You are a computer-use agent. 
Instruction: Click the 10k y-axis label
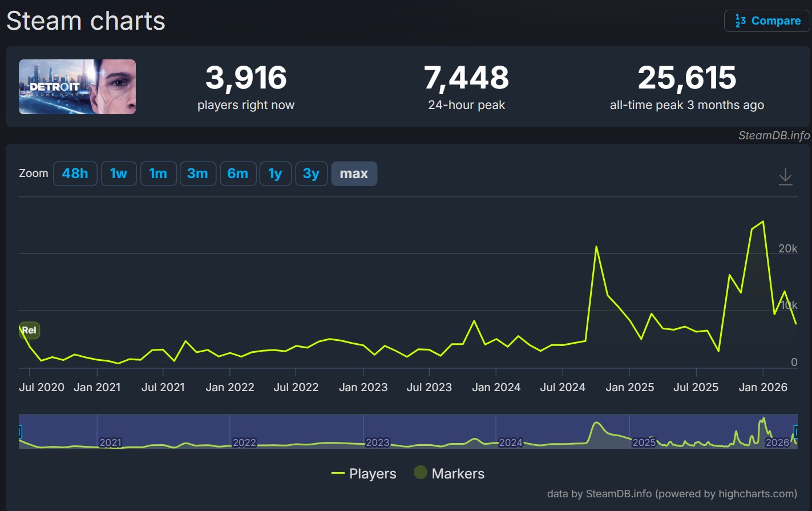[x=789, y=305]
